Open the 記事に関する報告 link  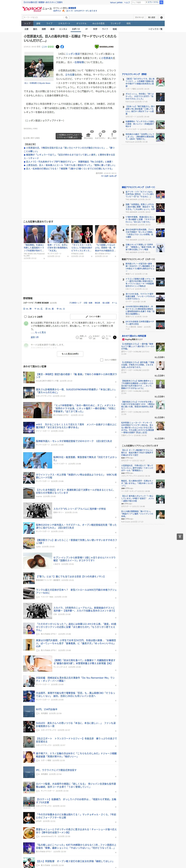[32, 138]
